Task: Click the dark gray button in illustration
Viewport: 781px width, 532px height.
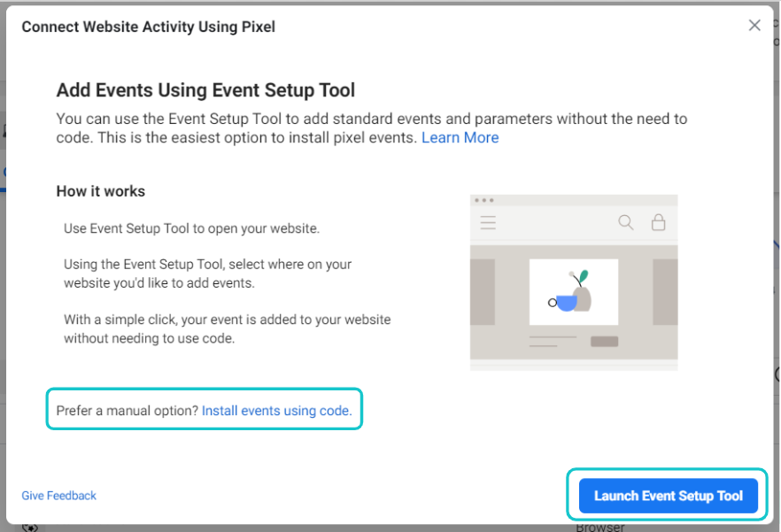Action: (605, 342)
